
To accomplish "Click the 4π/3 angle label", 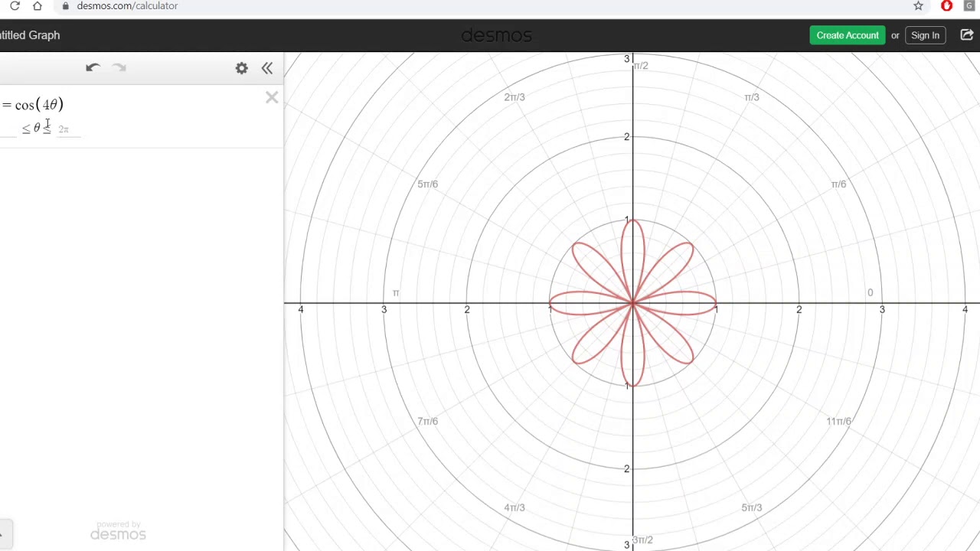I will (x=514, y=508).
